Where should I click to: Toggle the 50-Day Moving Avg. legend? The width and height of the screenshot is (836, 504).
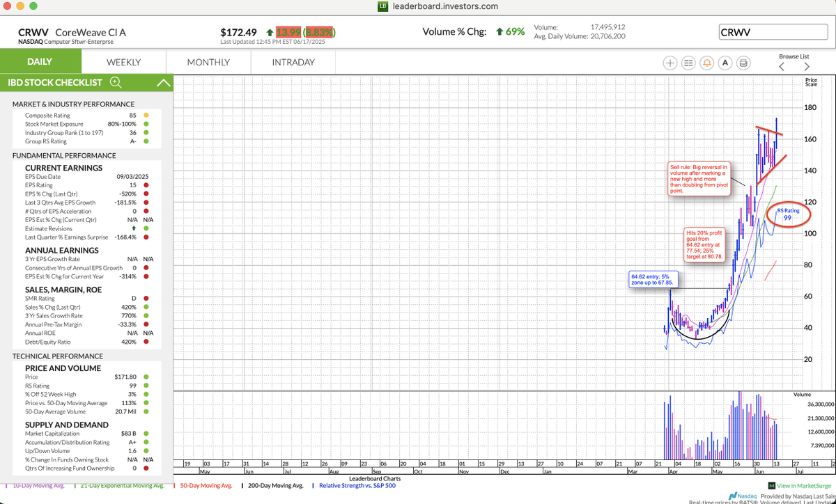pos(206,485)
